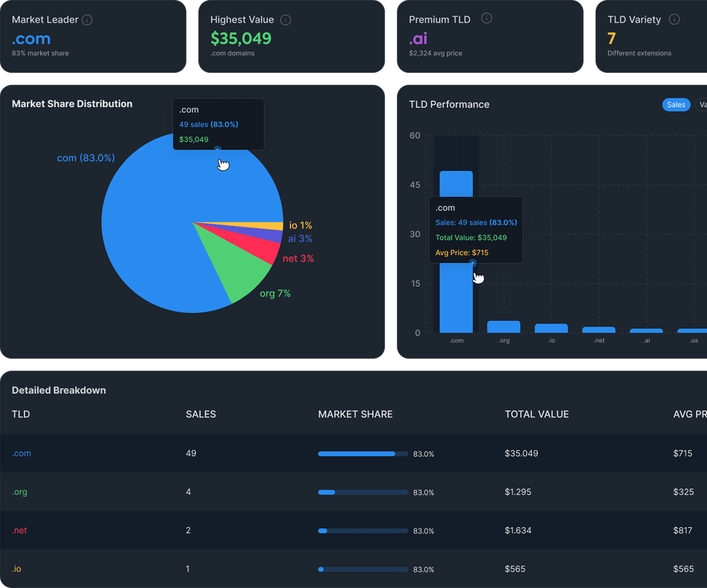This screenshot has height=588, width=707.
Task: Click the info icon next to Market Leader
Action: [x=88, y=20]
